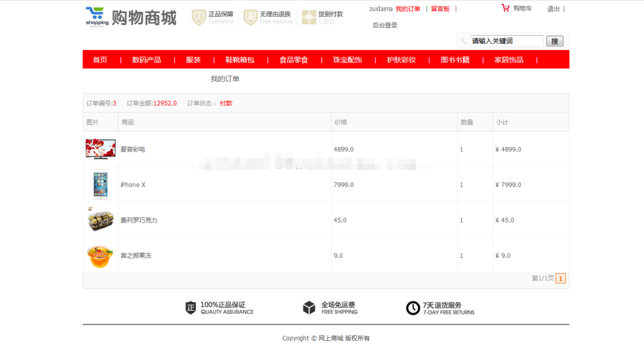Click the 退出 logout link
This screenshot has width=644, height=356.
(x=553, y=9)
